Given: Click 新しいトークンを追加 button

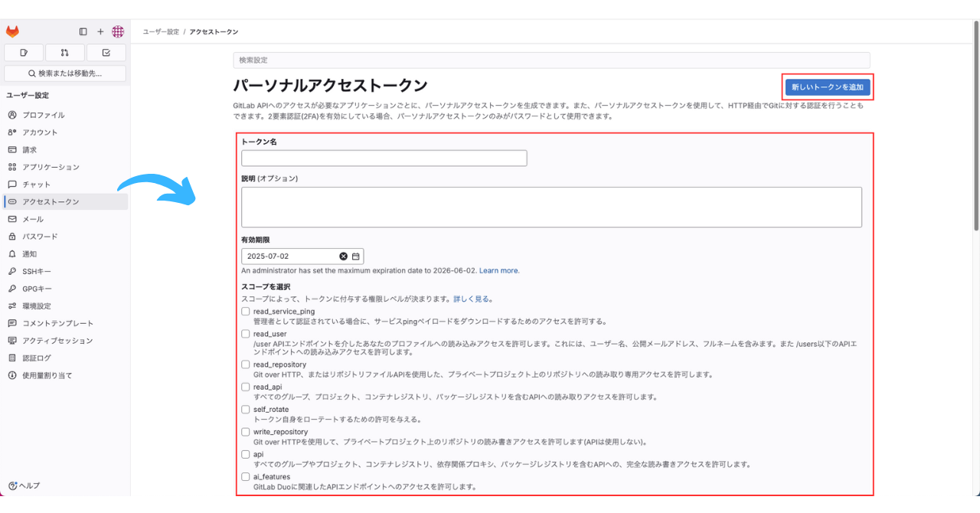Looking at the screenshot, I should click(x=828, y=87).
